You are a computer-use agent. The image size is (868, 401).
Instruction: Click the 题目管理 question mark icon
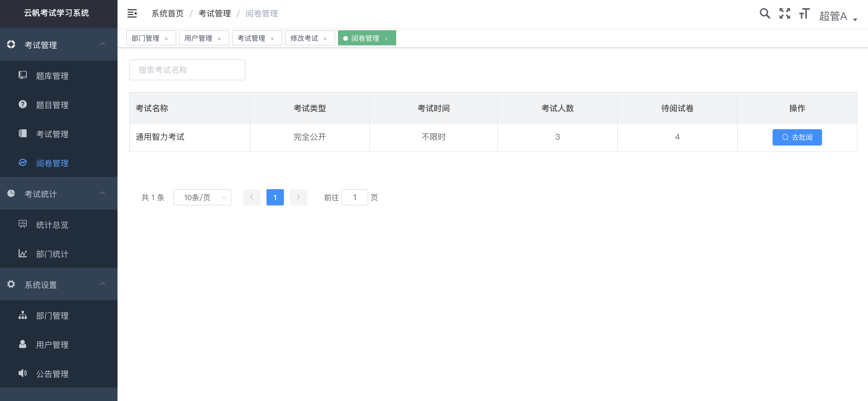coord(23,104)
